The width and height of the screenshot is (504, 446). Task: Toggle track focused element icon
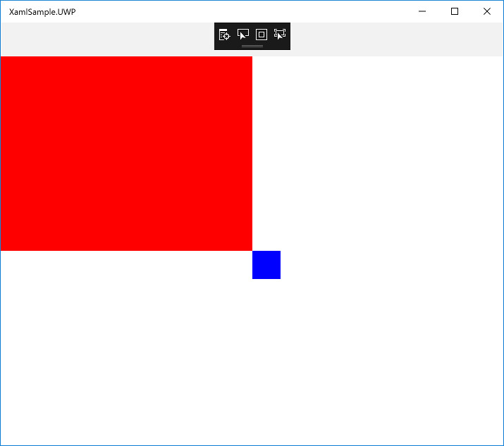coord(280,34)
